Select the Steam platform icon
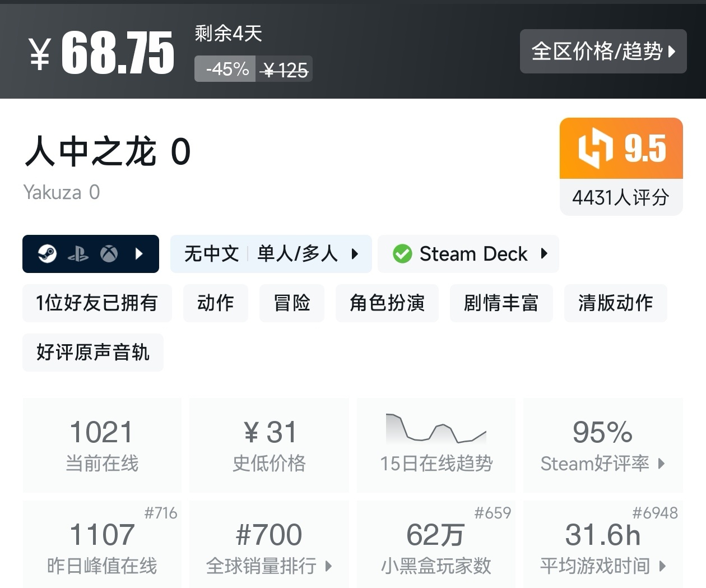The image size is (706, 588). pyautogui.click(x=49, y=254)
